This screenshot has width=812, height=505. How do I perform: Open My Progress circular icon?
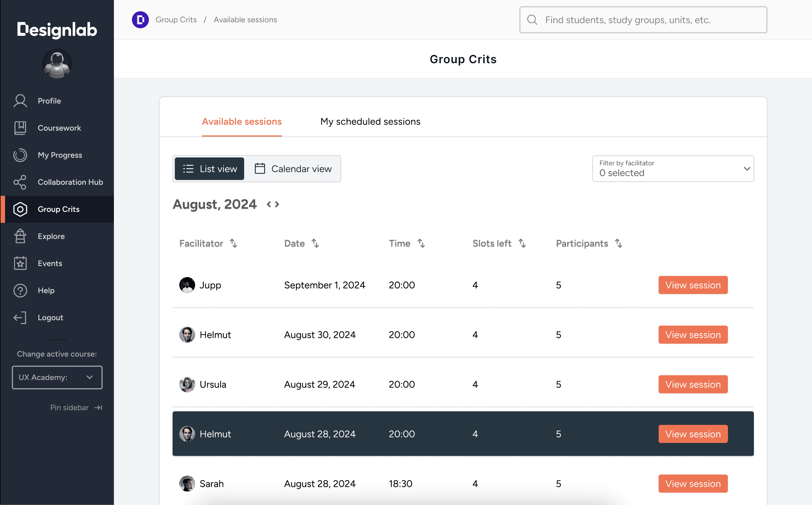pos(20,155)
